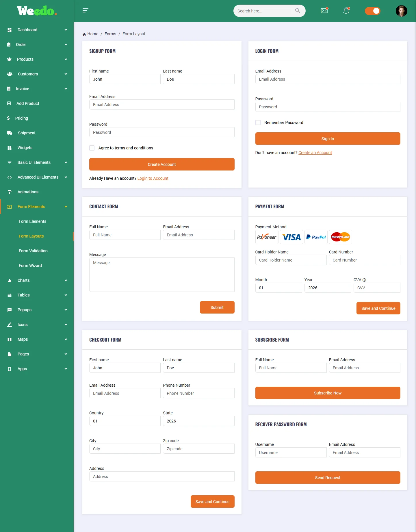Open the payment Month dropdown
Viewport: 416px width, 532px height.
tap(278, 288)
